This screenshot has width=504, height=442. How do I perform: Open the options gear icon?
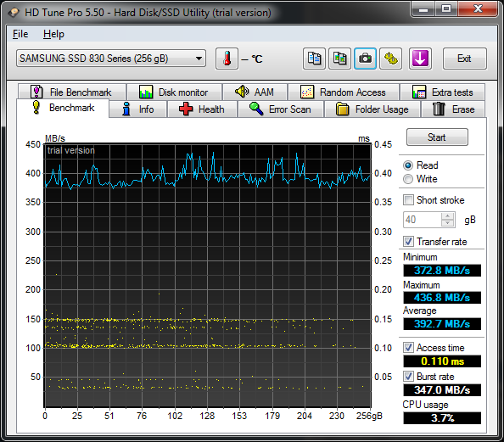click(x=390, y=59)
